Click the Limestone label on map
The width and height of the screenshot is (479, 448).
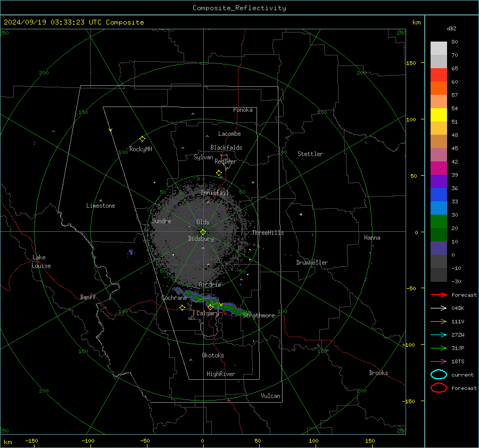tap(101, 206)
